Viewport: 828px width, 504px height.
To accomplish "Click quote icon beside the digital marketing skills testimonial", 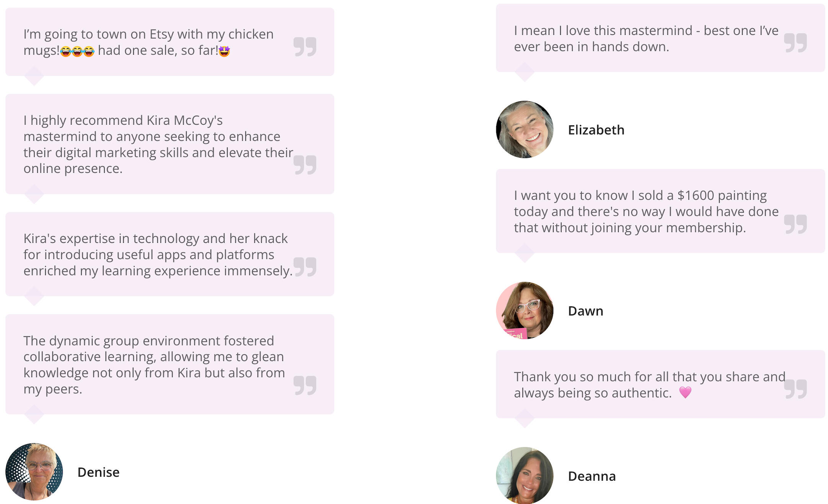I will [305, 165].
